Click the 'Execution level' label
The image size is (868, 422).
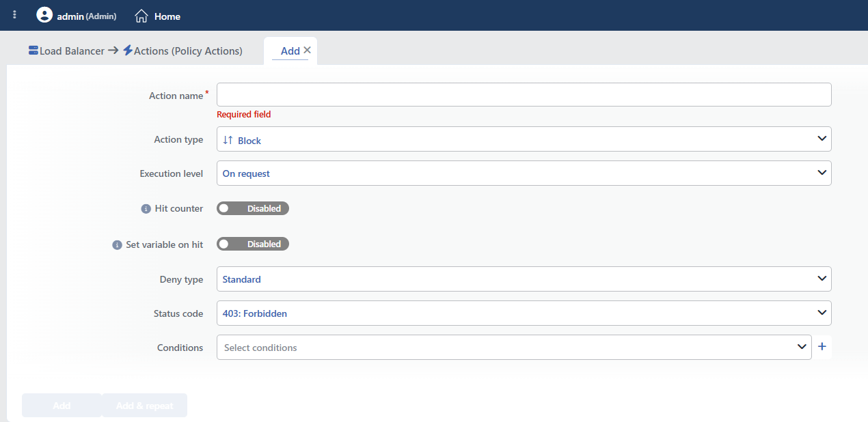pos(172,173)
